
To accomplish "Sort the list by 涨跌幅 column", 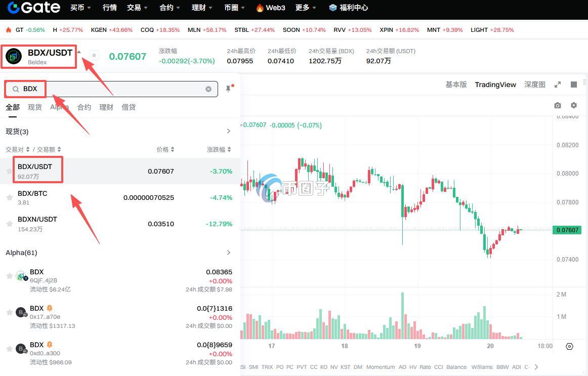I will tap(219, 149).
